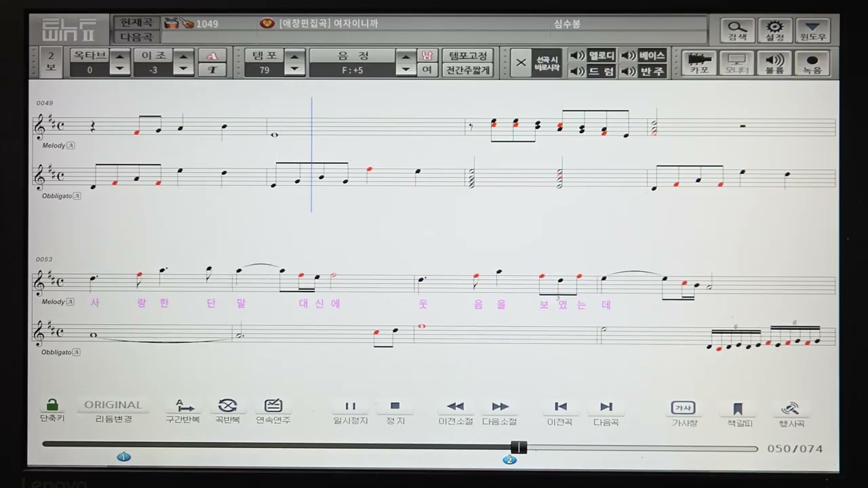Click the artist name 심수봉

(568, 24)
